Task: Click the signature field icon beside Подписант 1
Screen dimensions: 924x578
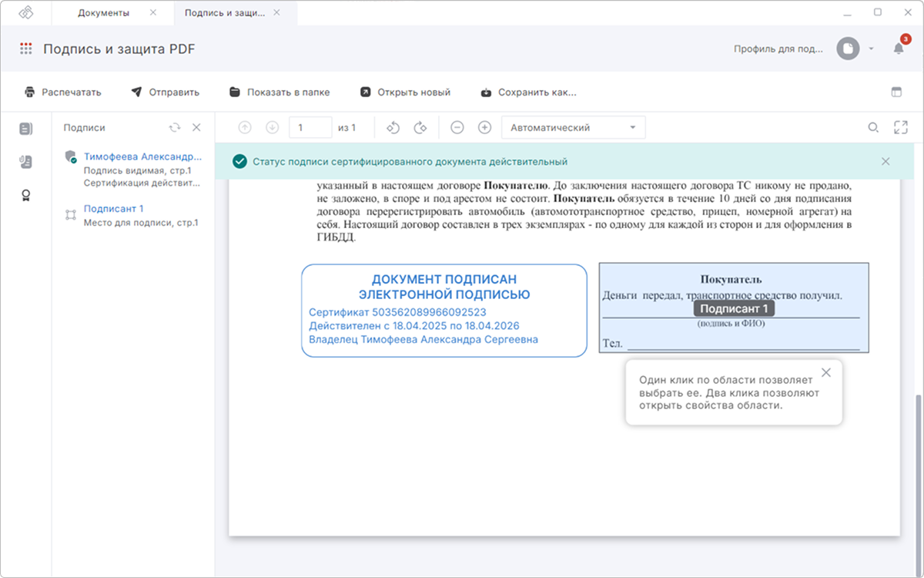Action: point(71,215)
